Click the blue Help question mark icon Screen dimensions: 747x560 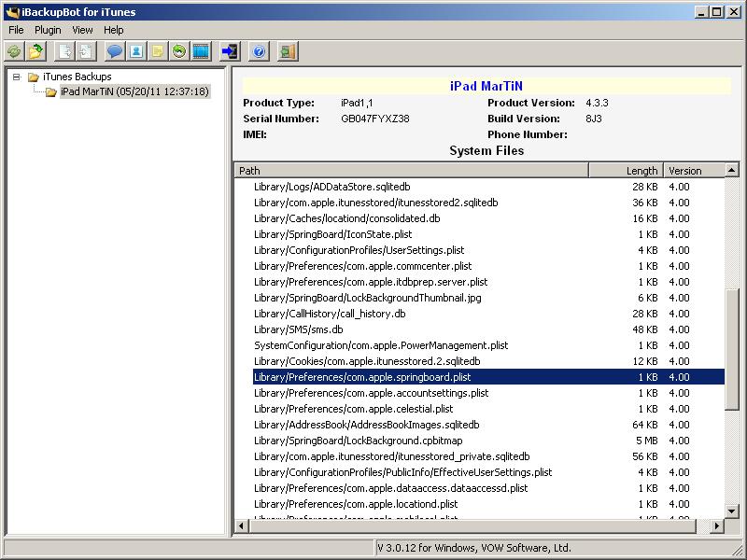(259, 51)
